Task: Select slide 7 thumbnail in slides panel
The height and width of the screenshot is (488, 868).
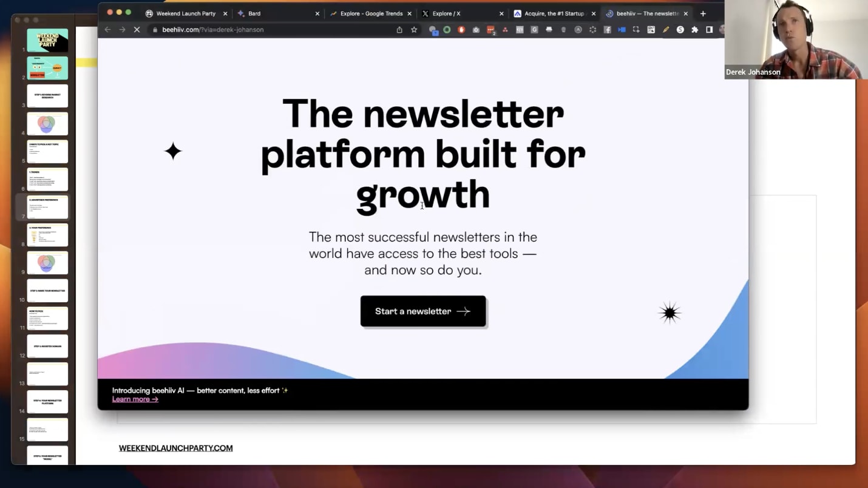Action: click(x=47, y=208)
